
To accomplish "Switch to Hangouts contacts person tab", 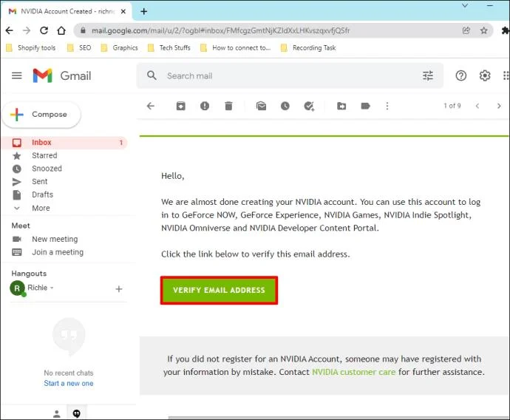I will (57, 413).
